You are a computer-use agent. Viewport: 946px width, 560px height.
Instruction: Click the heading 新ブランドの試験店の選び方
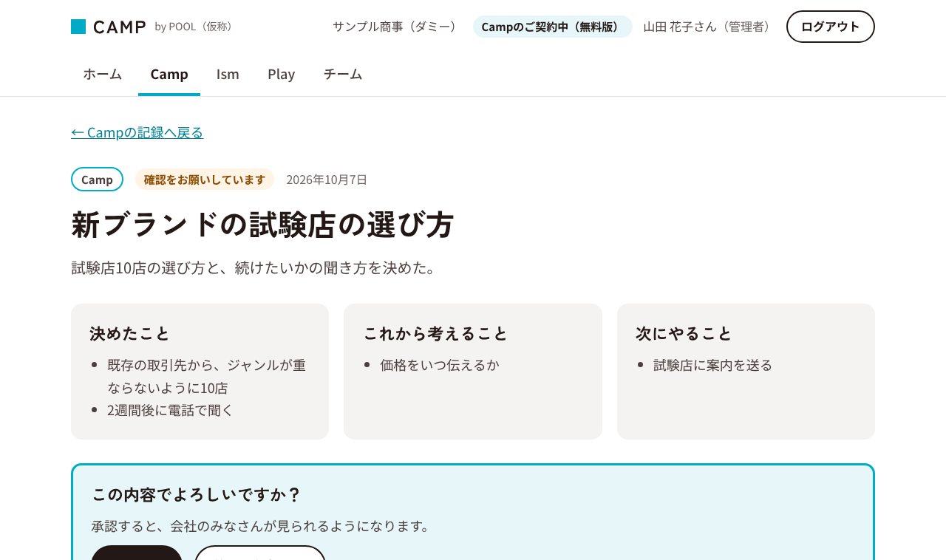pos(262,225)
